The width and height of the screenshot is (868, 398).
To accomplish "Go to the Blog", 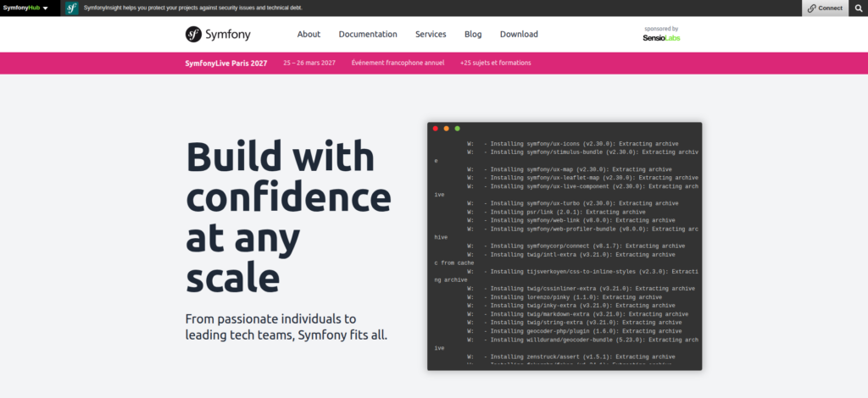I will tap(473, 34).
